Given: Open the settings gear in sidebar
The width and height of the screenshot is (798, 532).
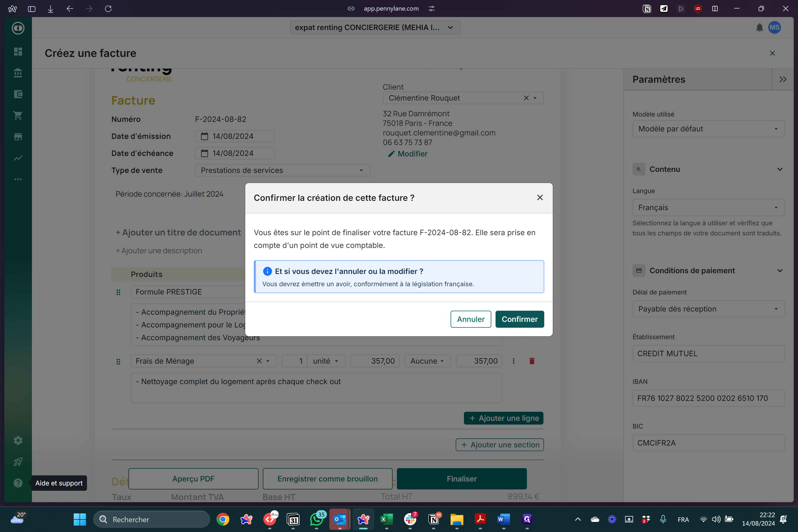Looking at the screenshot, I should click(x=18, y=440).
